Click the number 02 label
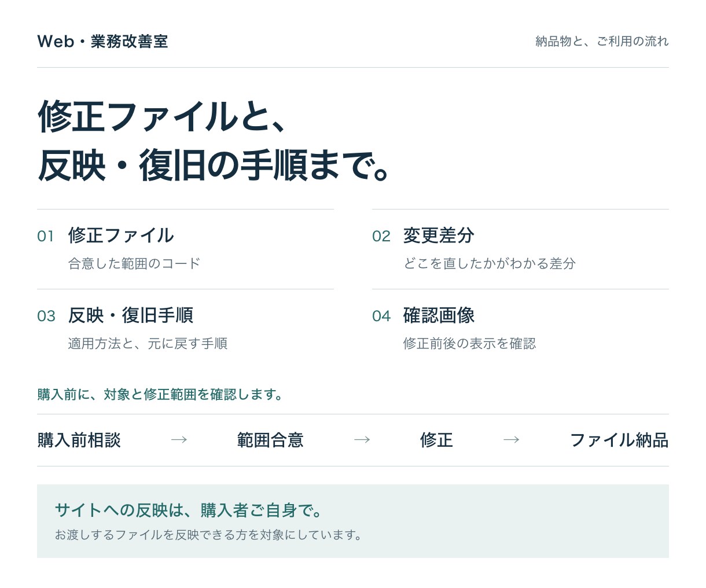 point(381,236)
